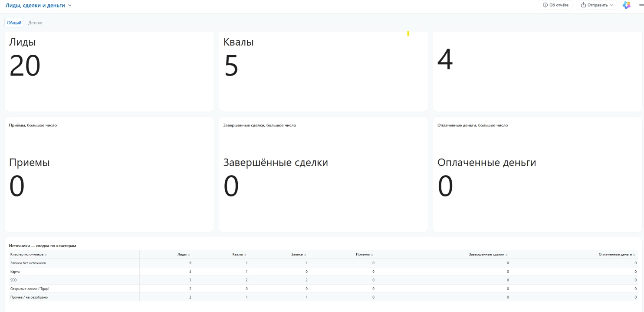Viewport: 644px width, 312px height.
Task: Switch to the Общий tab
Action: pyautogui.click(x=14, y=23)
